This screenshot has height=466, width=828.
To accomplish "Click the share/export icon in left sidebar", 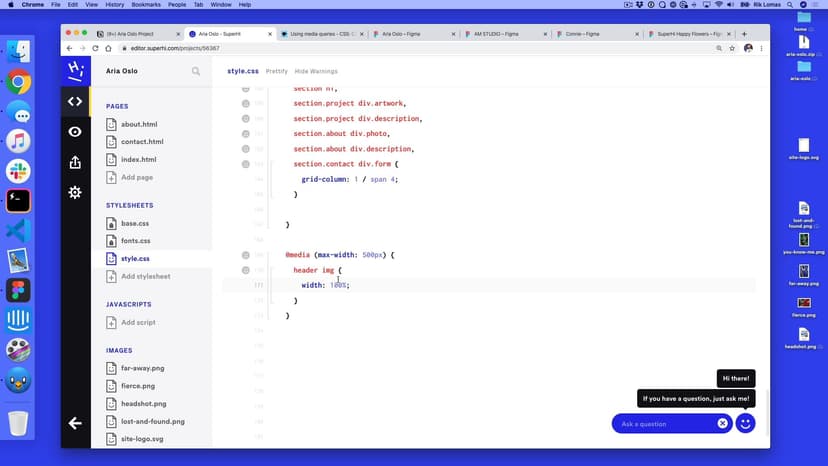I will click(75, 162).
